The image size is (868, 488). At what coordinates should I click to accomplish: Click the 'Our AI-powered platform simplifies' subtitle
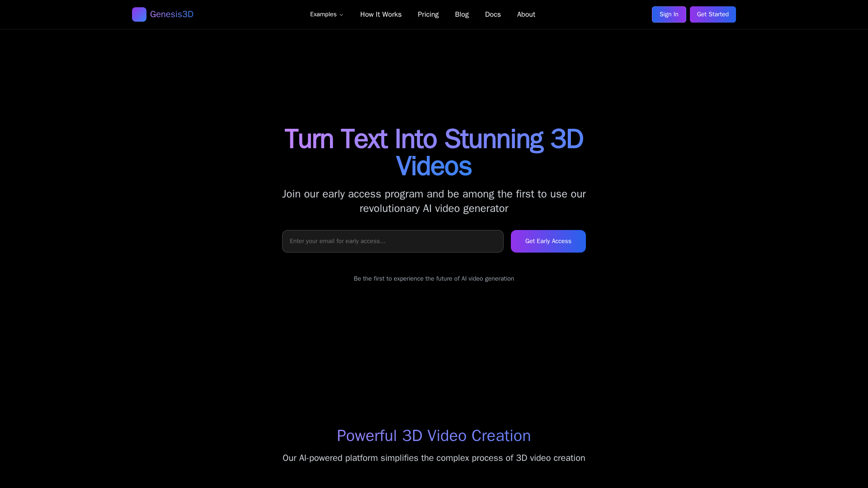(x=434, y=458)
